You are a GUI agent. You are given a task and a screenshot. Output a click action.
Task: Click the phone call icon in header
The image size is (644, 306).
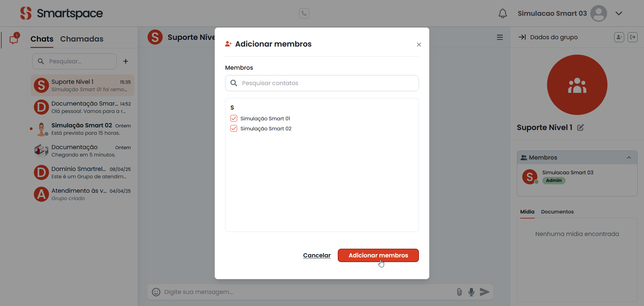[x=304, y=13]
